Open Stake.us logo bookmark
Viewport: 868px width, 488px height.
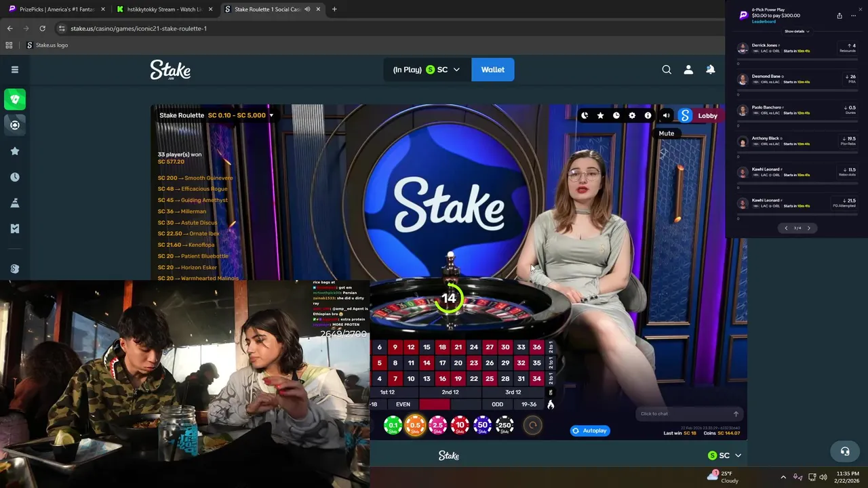coord(47,45)
